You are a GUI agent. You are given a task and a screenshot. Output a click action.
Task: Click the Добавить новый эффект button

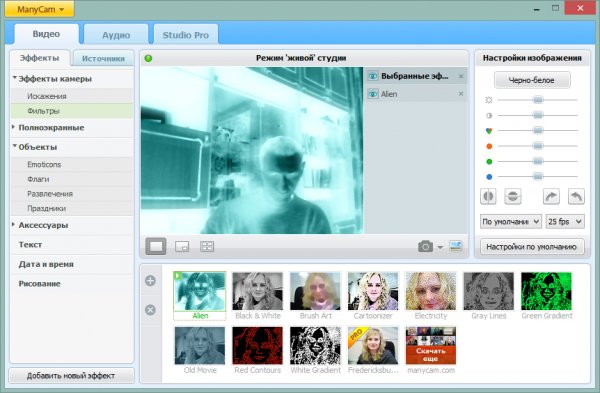click(71, 376)
